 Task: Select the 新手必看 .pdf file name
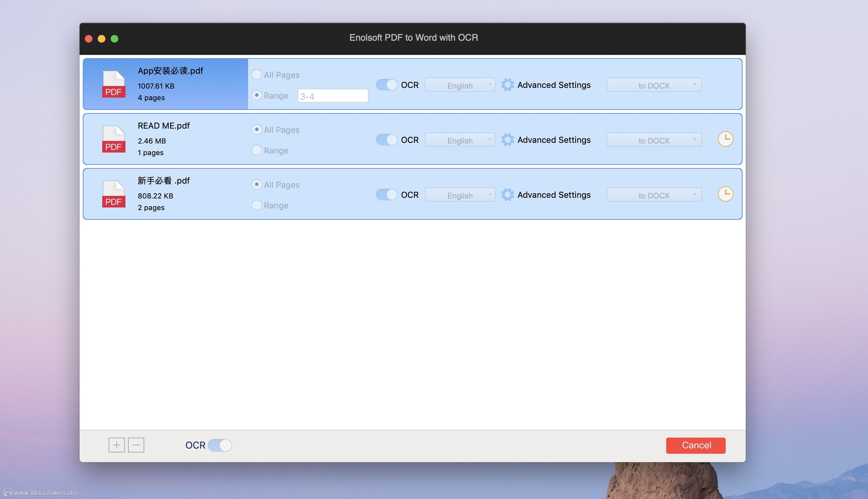coord(164,180)
